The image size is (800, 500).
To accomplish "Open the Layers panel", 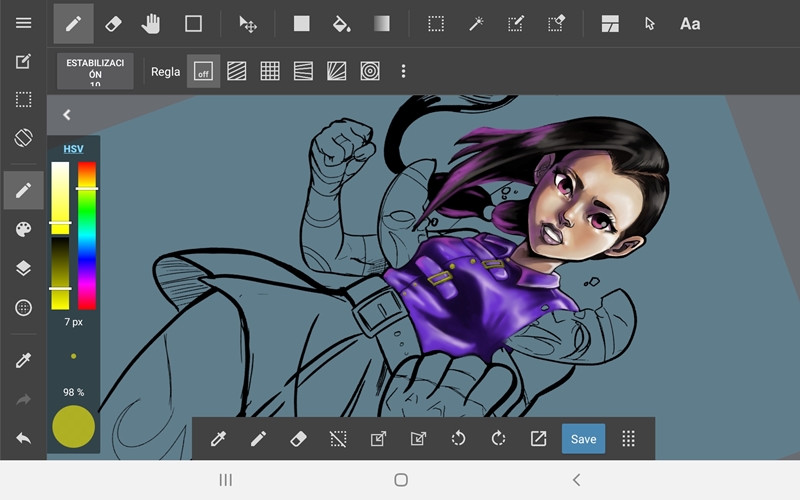I will click(x=23, y=268).
